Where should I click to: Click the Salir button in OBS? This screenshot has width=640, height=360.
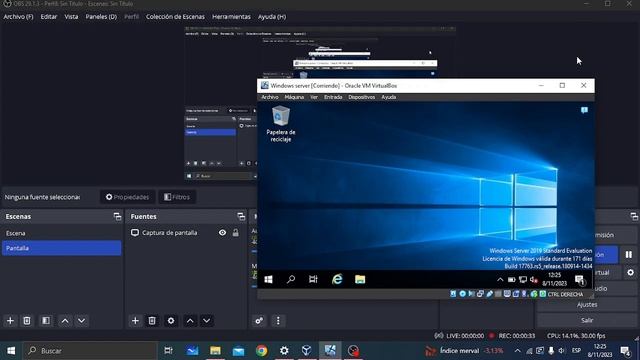[587, 320]
